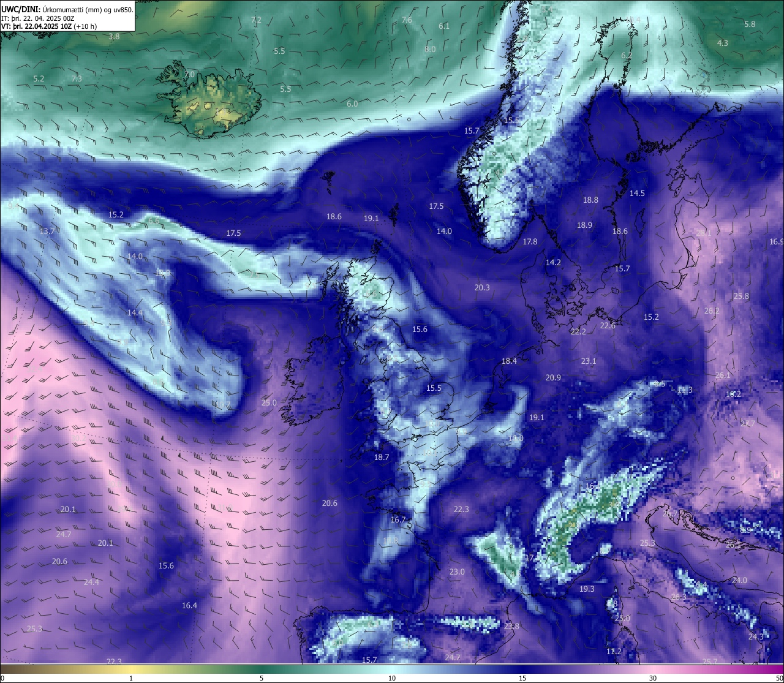Viewport: 784px width, 683px height.
Task: Click the UWC/DINI title line
Action: point(67,9)
